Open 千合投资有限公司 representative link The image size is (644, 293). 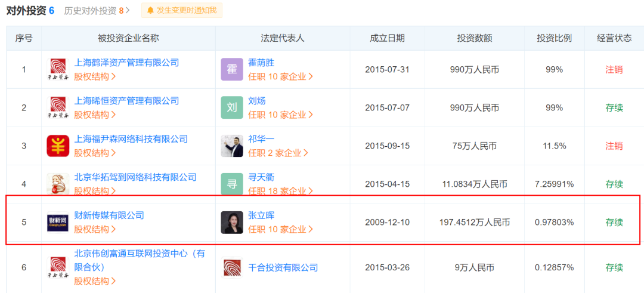point(283,268)
